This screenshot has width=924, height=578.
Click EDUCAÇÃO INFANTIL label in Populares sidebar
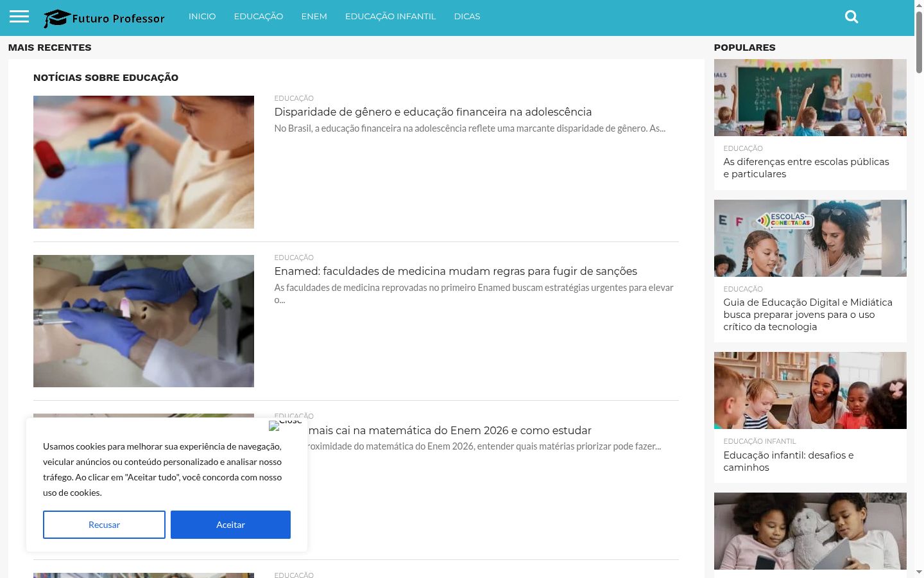point(760,441)
